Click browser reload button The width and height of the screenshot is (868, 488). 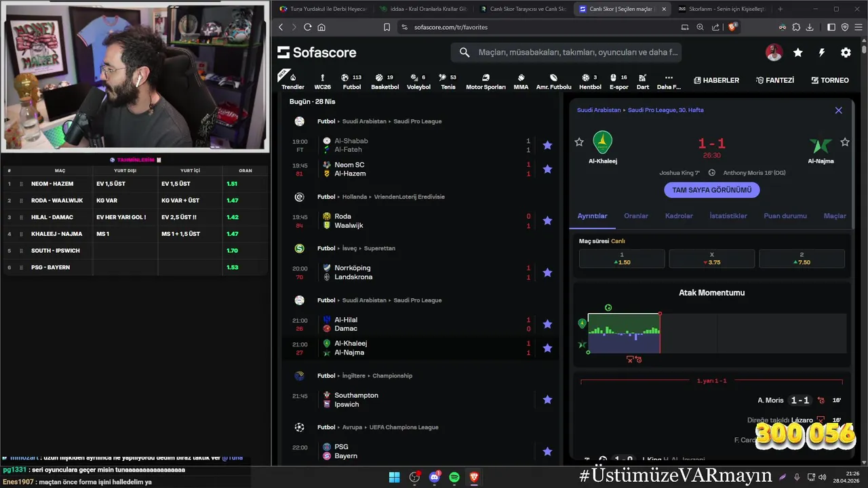pyautogui.click(x=307, y=27)
